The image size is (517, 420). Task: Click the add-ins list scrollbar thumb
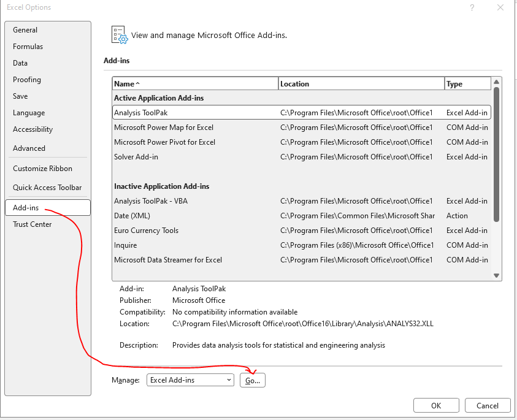496,155
